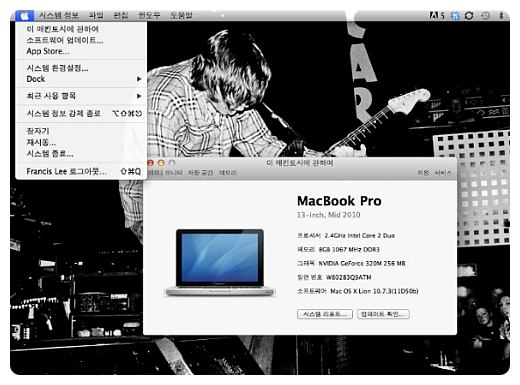Image resolution: width=520 pixels, height=385 pixels.
Task: Choose 이 매킨토시에 관하여 from the Apple menu
Action: pos(81,29)
